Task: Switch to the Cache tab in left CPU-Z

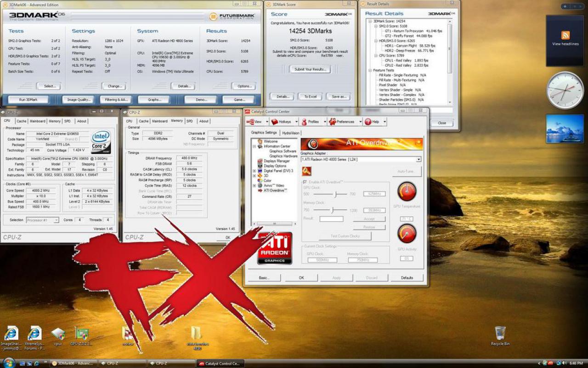Action: click(22, 121)
